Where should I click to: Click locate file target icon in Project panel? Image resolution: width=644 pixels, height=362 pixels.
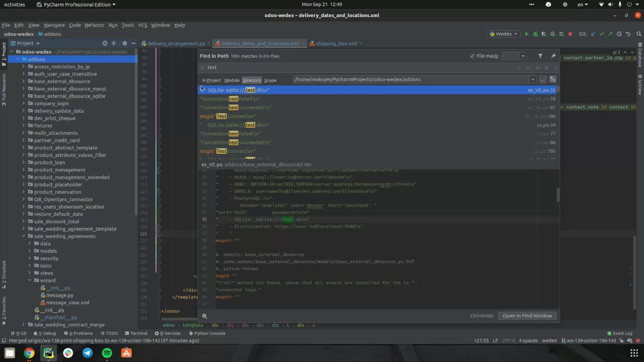pos(105,43)
